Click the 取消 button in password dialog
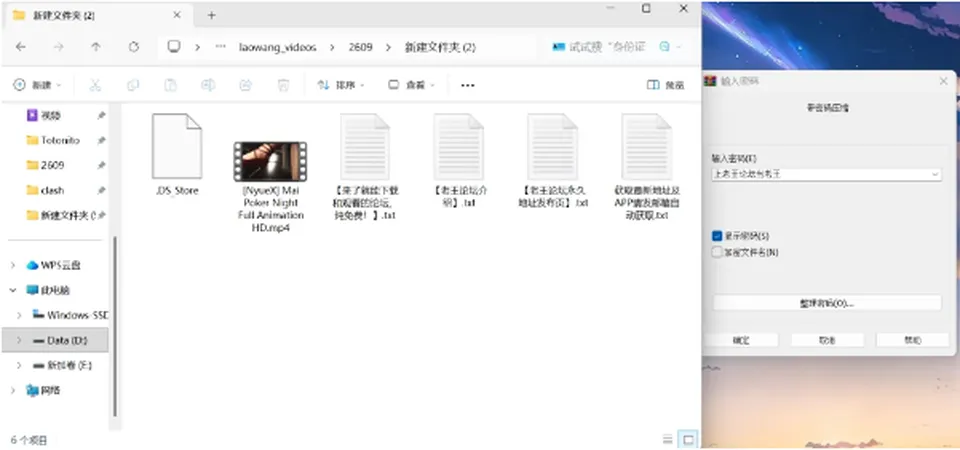 tap(827, 340)
